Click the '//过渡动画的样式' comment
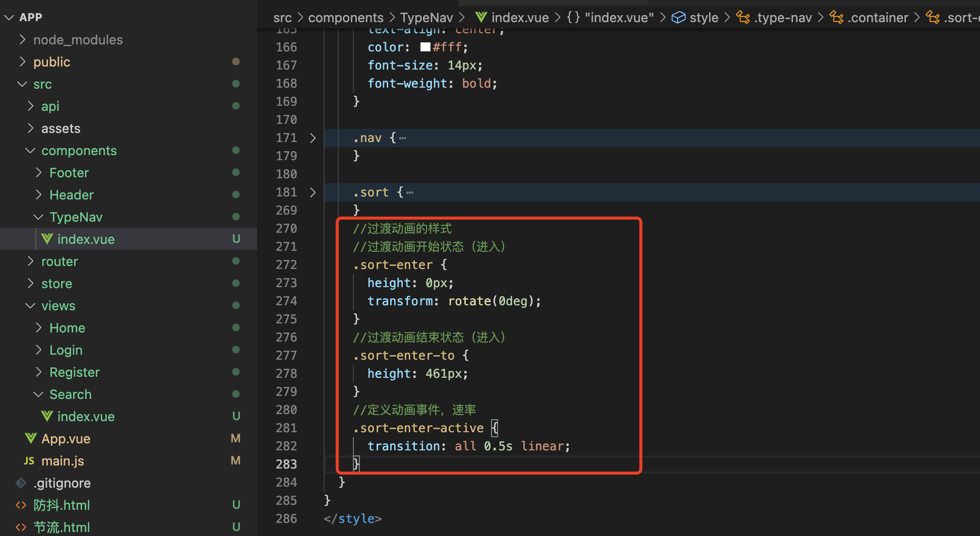The image size is (980, 536). tap(402, 229)
